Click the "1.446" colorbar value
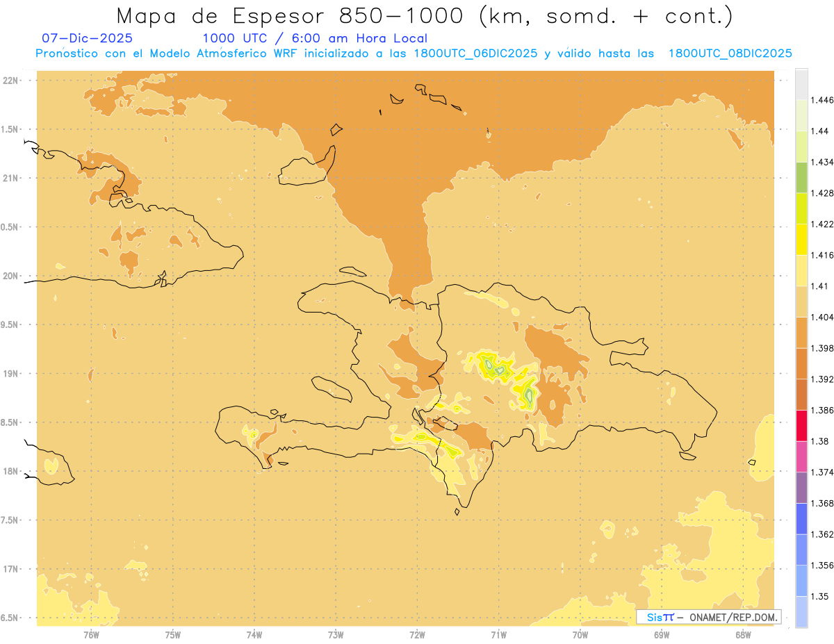The height and width of the screenshot is (644, 834). (822, 100)
